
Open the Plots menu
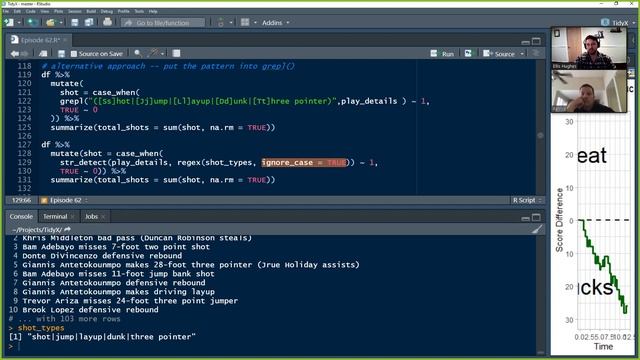[58, 11]
